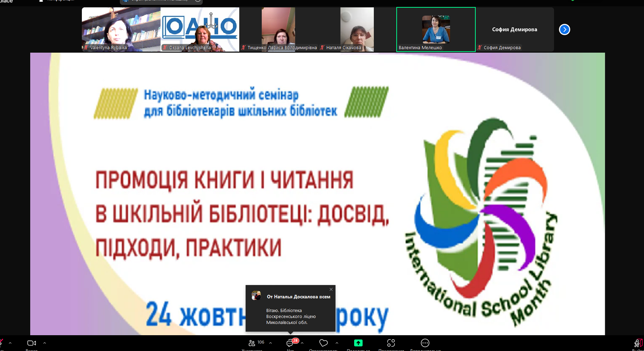Open the message from Наталья Доскалова
Image resolution: width=644 pixels, height=351 pixels.
(x=291, y=309)
